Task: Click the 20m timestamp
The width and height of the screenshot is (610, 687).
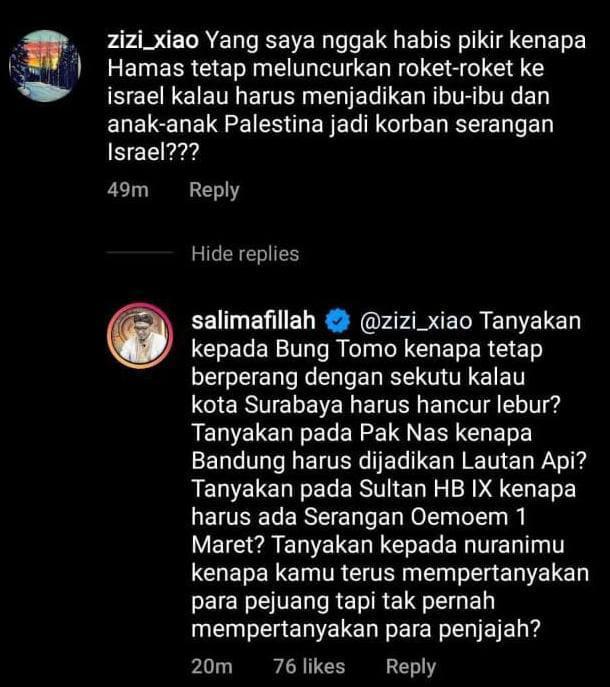Action: pyautogui.click(x=212, y=666)
